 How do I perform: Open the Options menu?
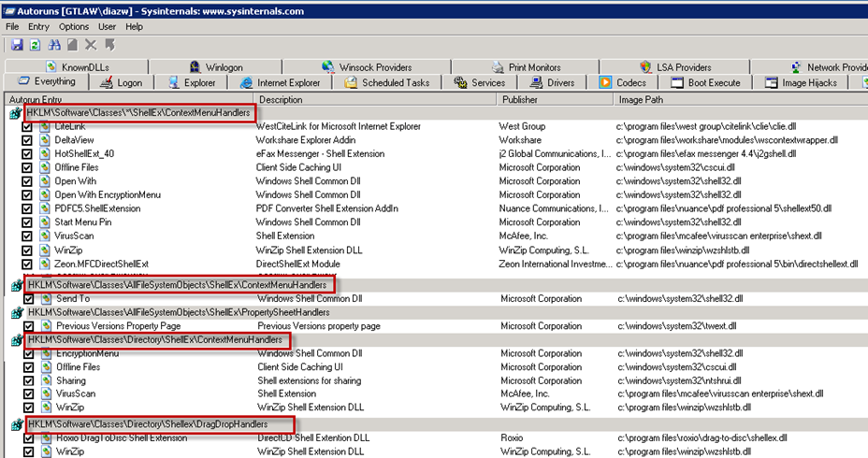pyautogui.click(x=74, y=26)
